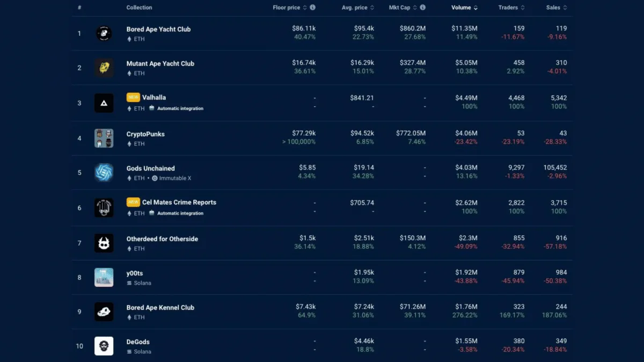
Task: Click the Valhalla collection logo
Action: point(104,103)
